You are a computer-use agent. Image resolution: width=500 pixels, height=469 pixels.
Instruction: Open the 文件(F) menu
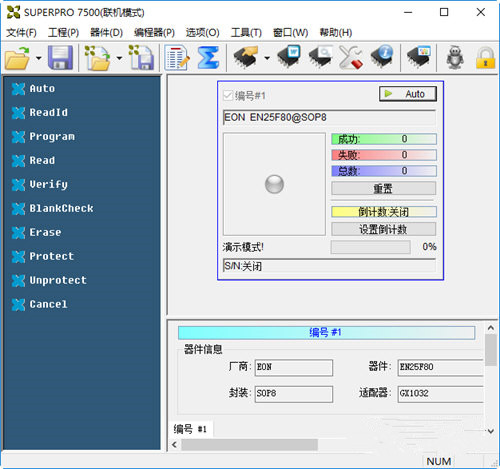[x=21, y=33]
